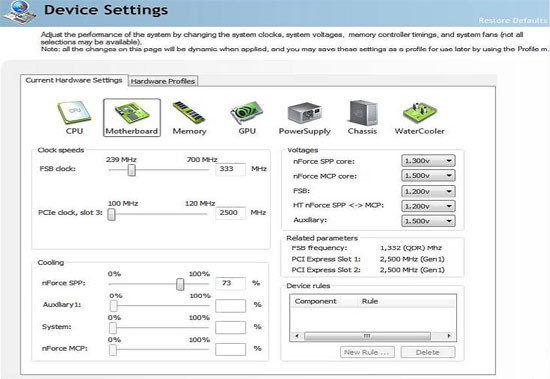Switch to Hardware Profiles tab
Viewport: 550px width, 379px height.
[163, 81]
